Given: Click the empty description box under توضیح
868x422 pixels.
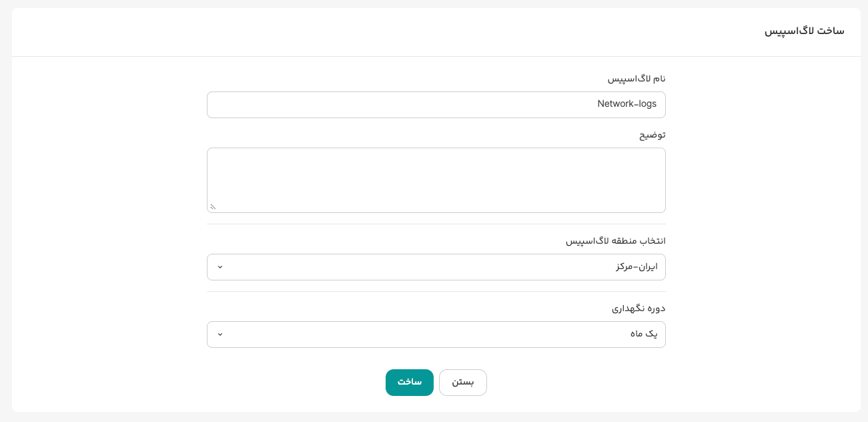Looking at the screenshot, I should 436,180.
